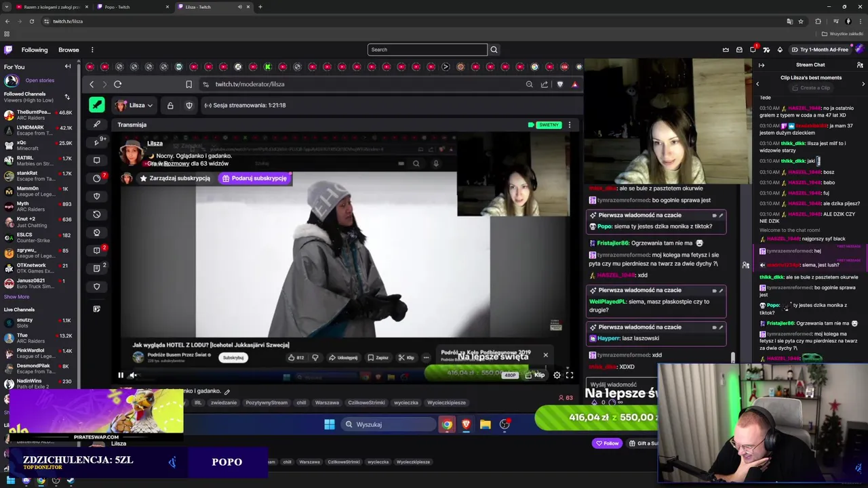Click the zoom magnifier in embedded address bar
This screenshot has width=868, height=488.
click(529, 84)
